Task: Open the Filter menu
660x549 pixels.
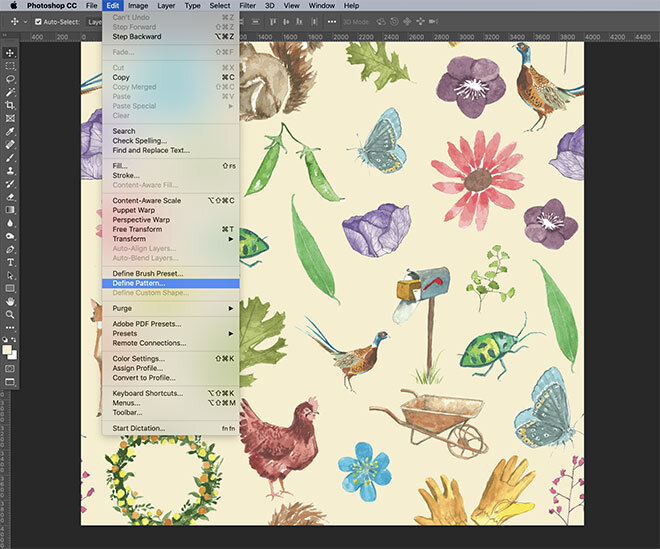Action: 248,5
